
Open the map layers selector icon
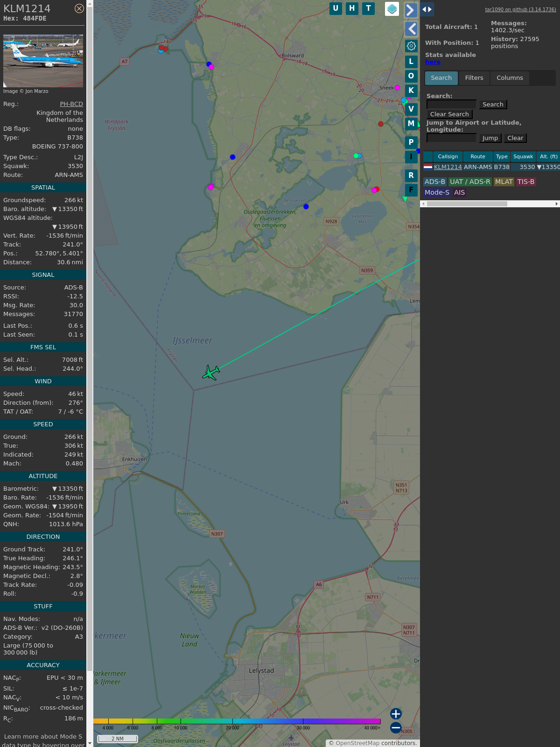[392, 9]
